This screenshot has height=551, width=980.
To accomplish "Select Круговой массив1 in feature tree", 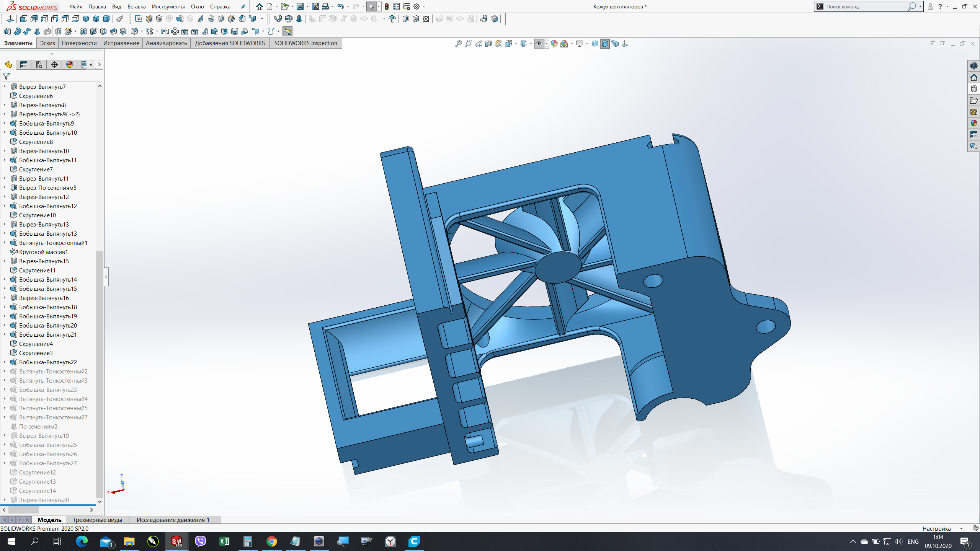I will [x=43, y=252].
